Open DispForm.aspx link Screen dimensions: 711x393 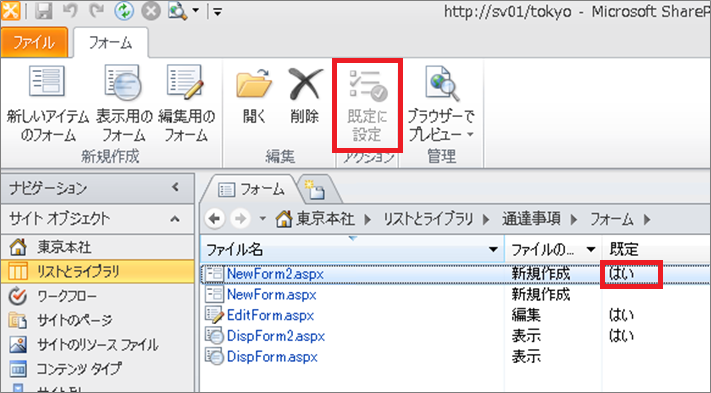coord(272,357)
